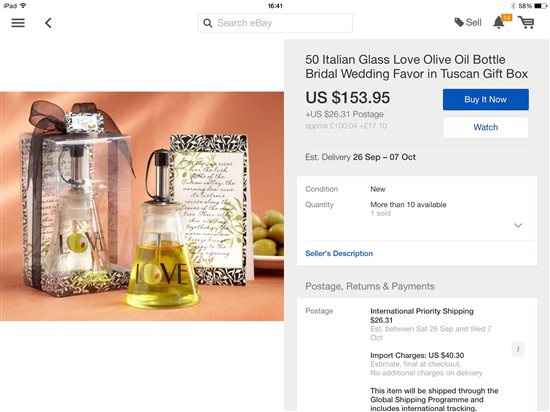This screenshot has height=412, width=550.
Task: Open the shopping cart
Action: (x=526, y=22)
